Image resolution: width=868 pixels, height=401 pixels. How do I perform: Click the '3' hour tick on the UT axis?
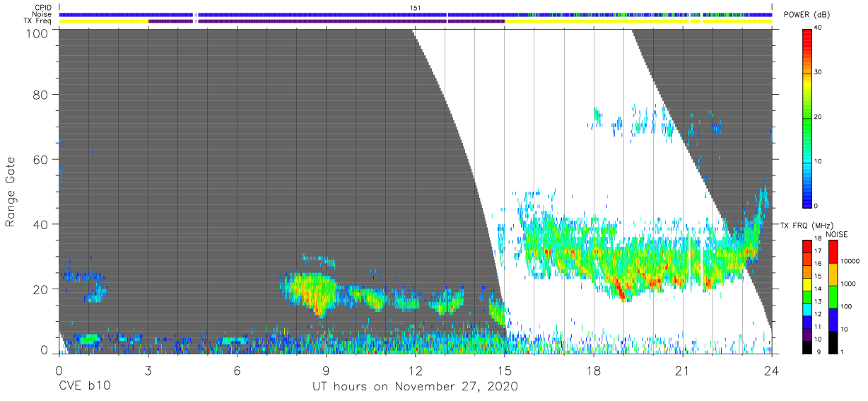(148, 370)
